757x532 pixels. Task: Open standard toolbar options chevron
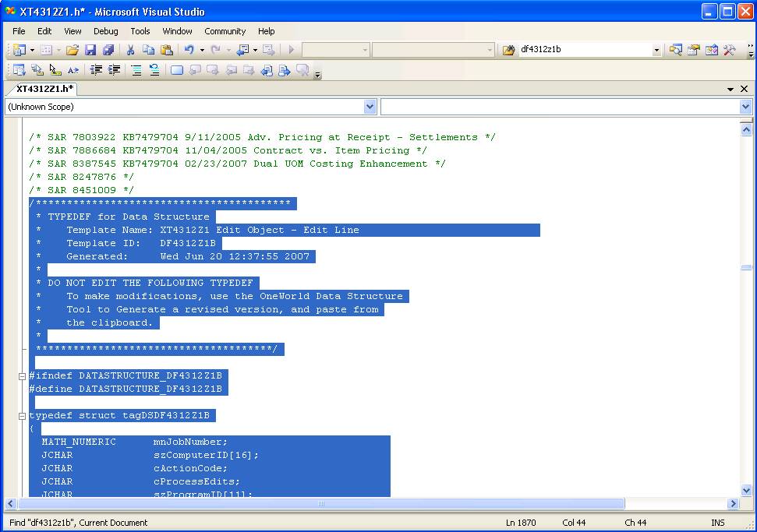point(751,50)
